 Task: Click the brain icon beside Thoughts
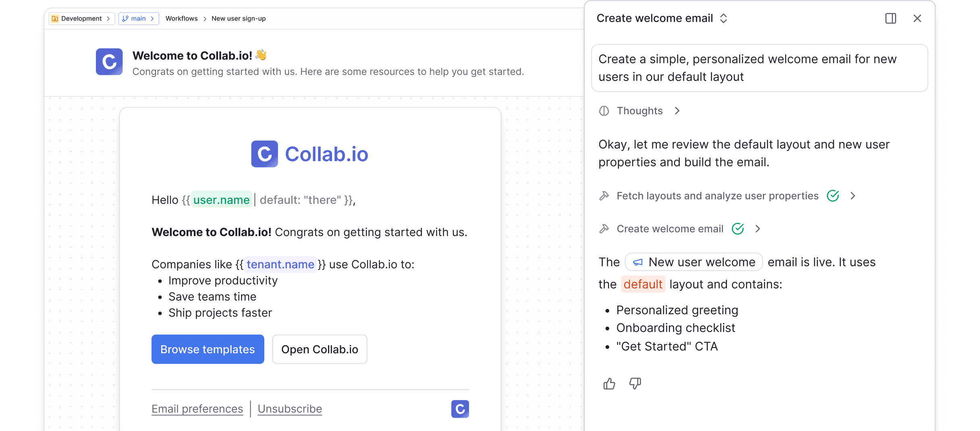click(604, 111)
